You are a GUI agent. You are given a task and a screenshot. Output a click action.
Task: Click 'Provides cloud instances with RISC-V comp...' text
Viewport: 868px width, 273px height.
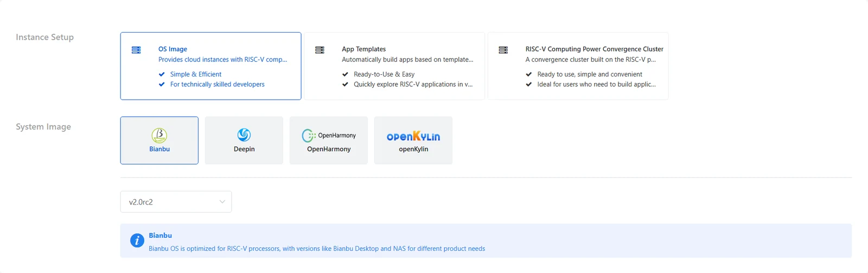pyautogui.click(x=222, y=60)
